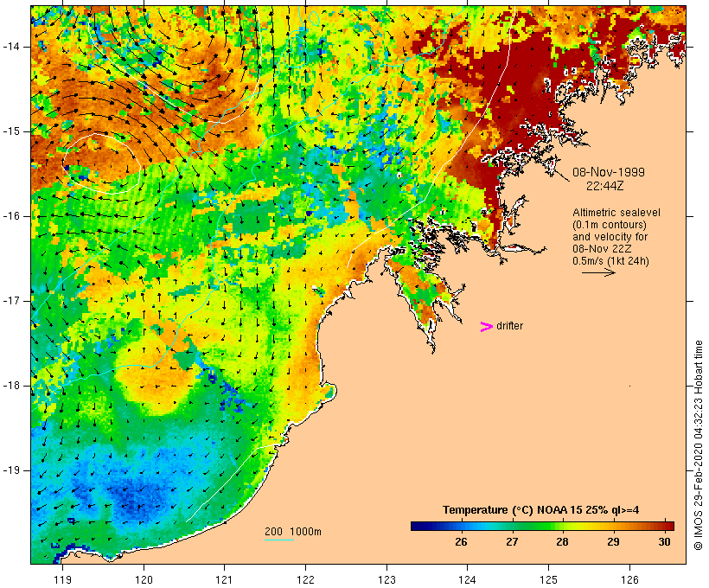Click the longitude axis label '122'
This screenshot has width=709, height=588.
pos(306,579)
